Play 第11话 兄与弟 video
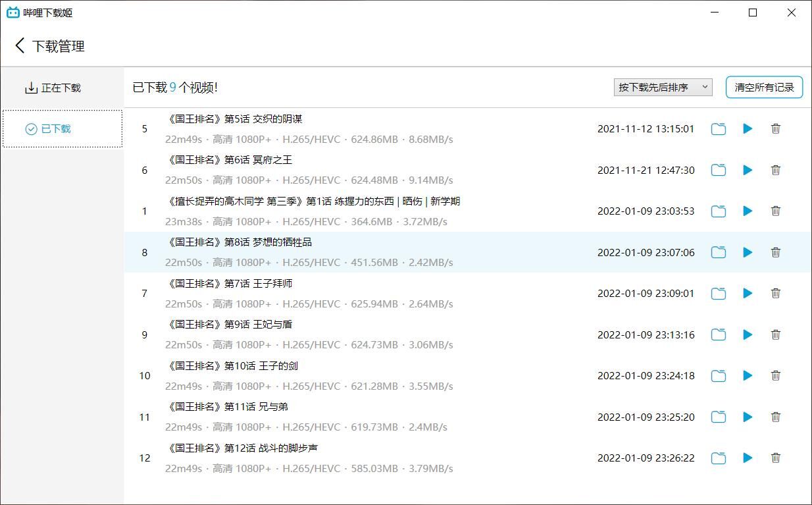 point(748,417)
